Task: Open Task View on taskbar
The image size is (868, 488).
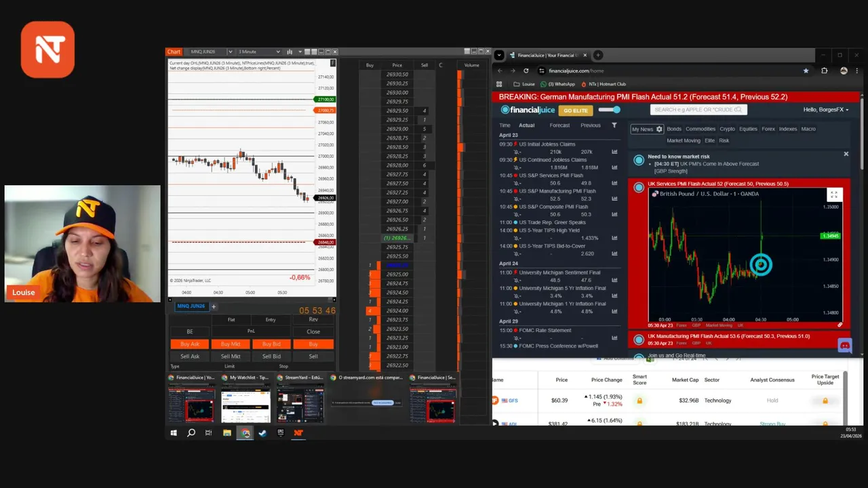Action: [x=209, y=433]
